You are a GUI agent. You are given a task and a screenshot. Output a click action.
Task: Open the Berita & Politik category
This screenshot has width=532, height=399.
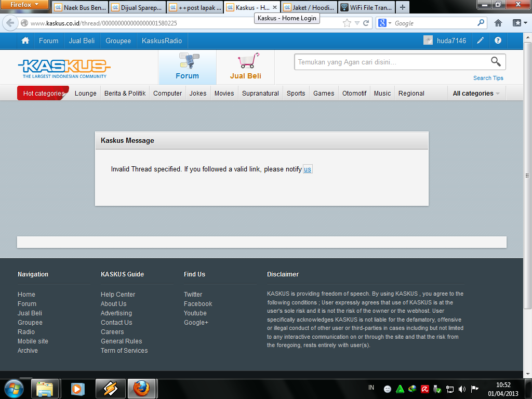(125, 94)
